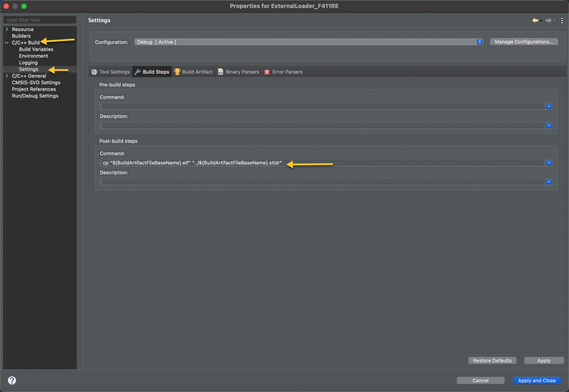The width and height of the screenshot is (569, 392).
Task: Click the type filter text field
Action: click(x=40, y=20)
